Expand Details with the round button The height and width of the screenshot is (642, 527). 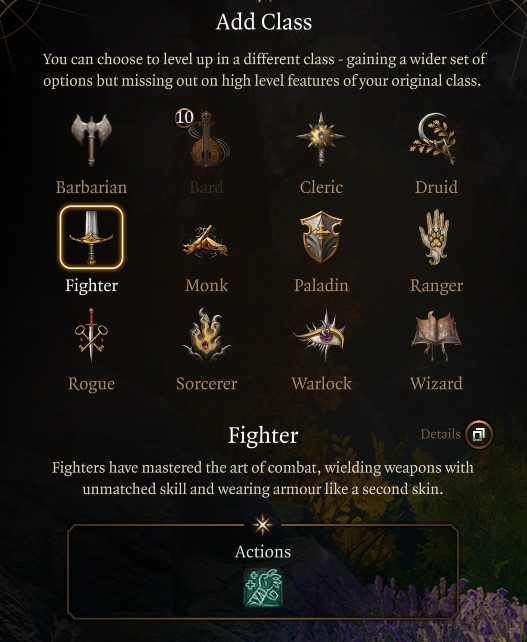click(479, 434)
